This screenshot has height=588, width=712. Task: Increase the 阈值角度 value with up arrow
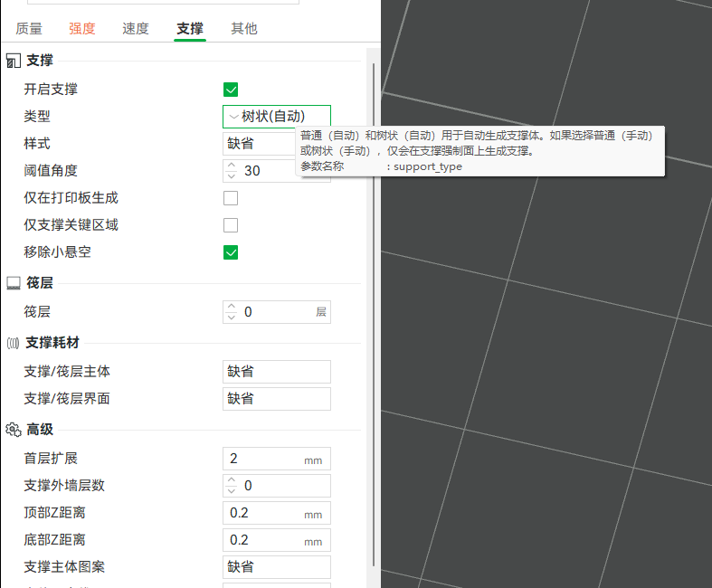pyautogui.click(x=232, y=166)
